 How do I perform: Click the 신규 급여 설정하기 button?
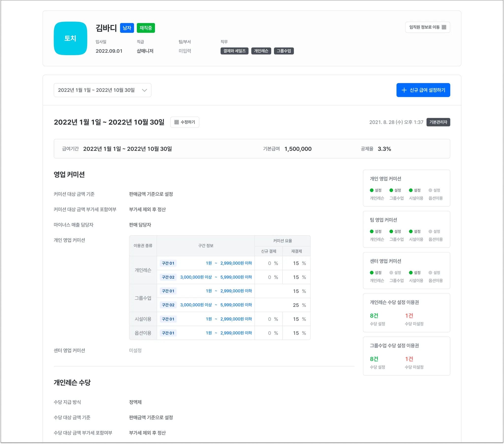(423, 90)
